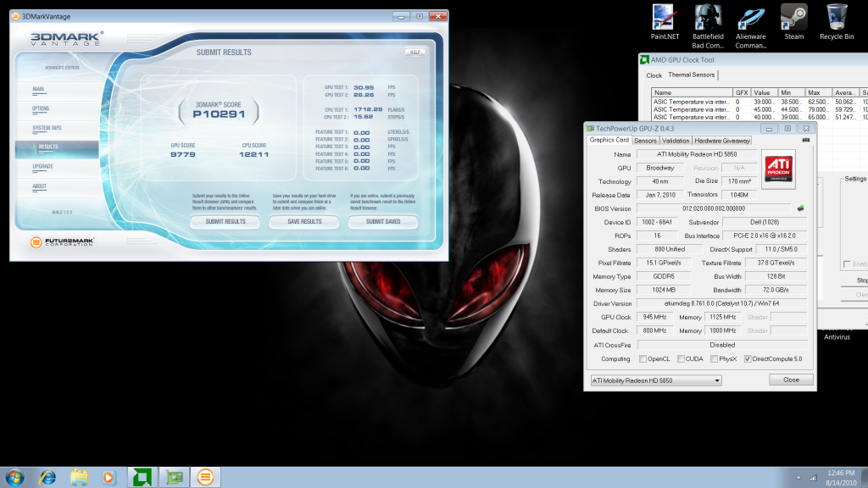Image resolution: width=868 pixels, height=488 pixels.
Task: Open ABOUT in 3DMark Vantage sidebar
Action: pos(39,186)
